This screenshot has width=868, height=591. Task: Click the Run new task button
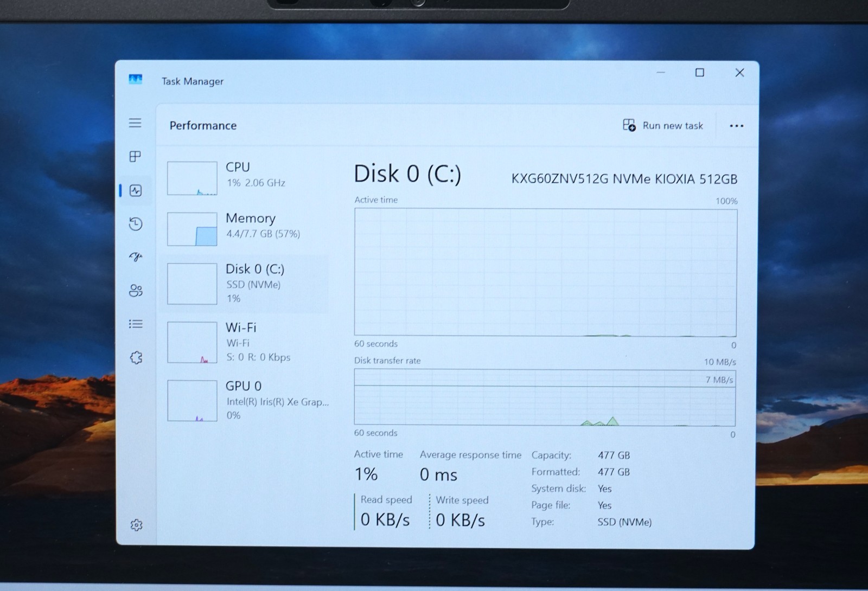tap(663, 125)
